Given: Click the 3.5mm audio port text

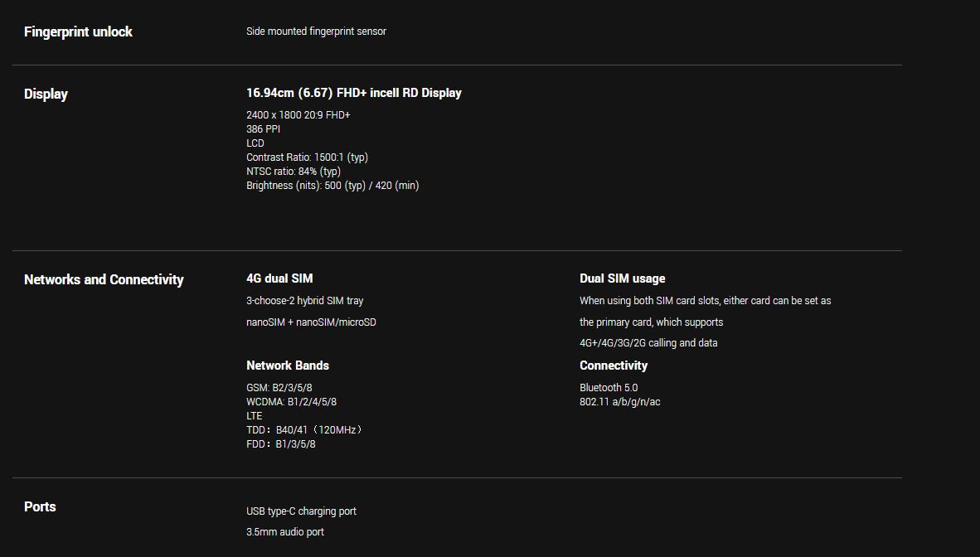Looking at the screenshot, I should click(x=284, y=532).
